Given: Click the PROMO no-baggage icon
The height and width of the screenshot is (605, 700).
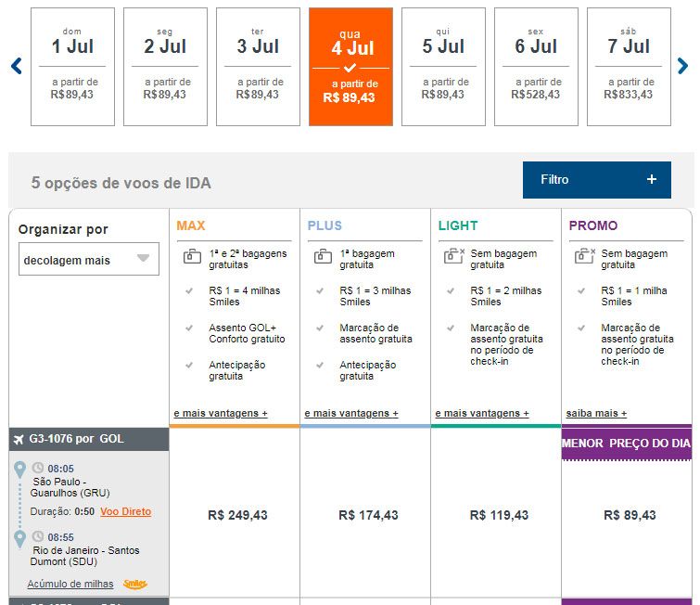Looking at the screenshot, I should [x=585, y=256].
